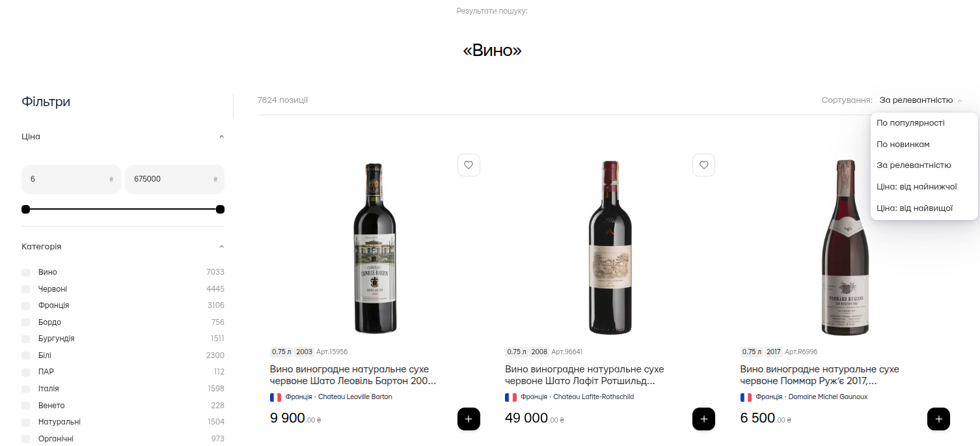
Task: Add Château Léoville Barton wine to favorites
Action: [469, 165]
